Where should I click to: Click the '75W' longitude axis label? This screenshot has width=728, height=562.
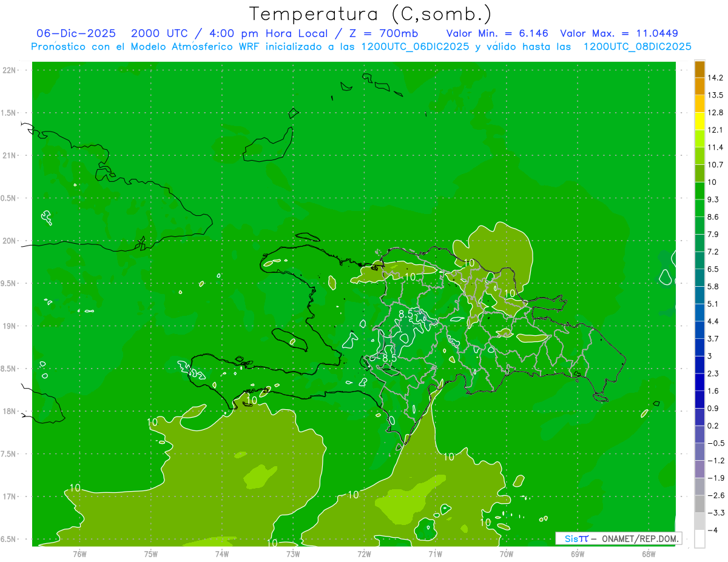[151, 554]
